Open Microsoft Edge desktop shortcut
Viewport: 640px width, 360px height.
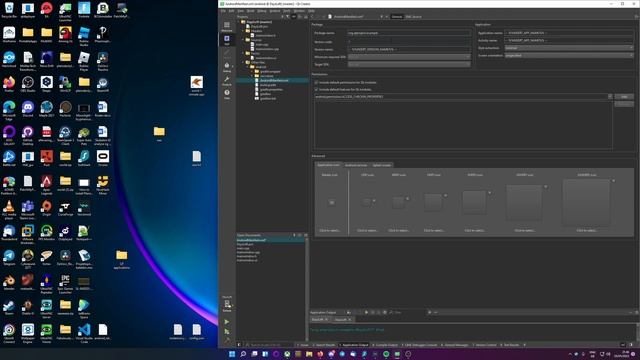9,110
